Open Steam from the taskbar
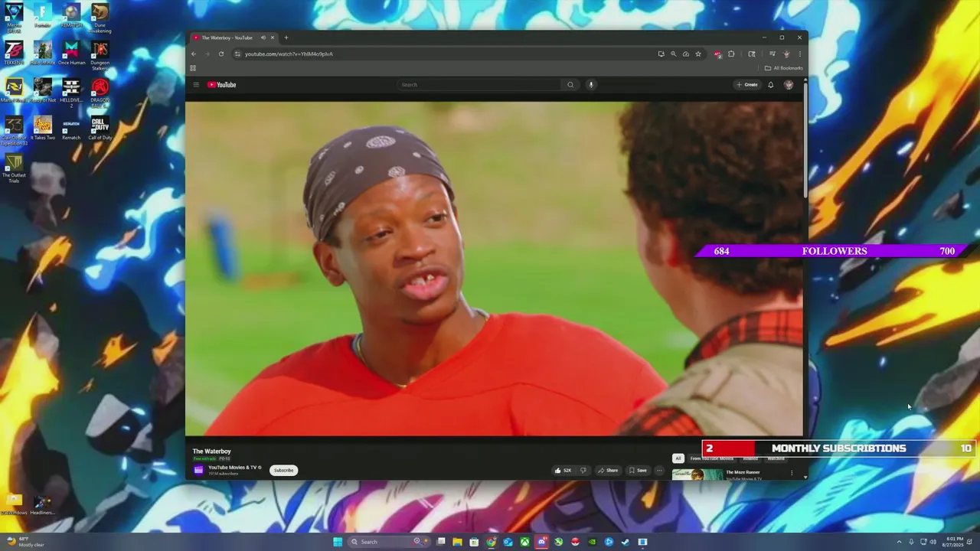 [626, 542]
